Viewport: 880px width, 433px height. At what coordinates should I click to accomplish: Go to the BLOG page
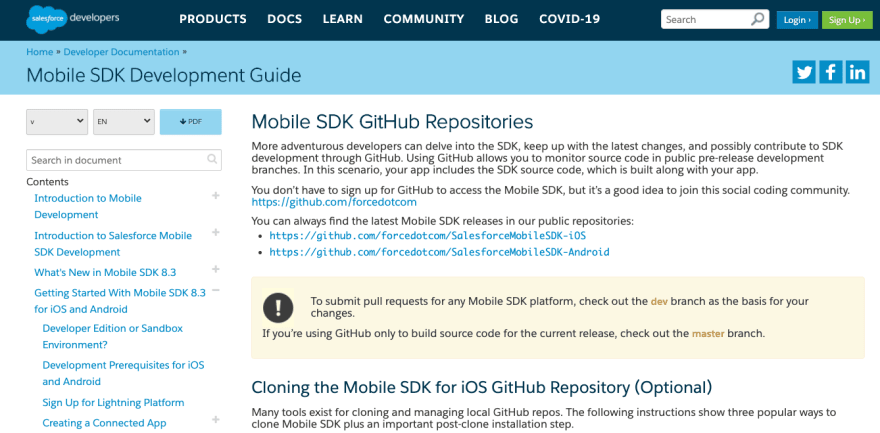502,19
